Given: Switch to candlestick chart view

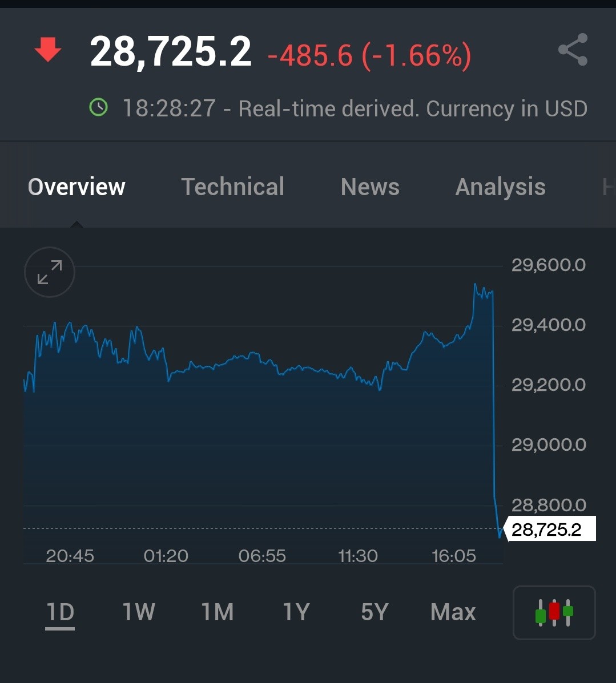Looking at the screenshot, I should [x=554, y=612].
